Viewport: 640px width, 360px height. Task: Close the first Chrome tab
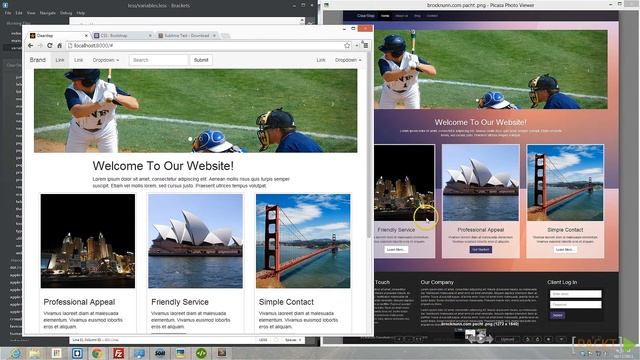[x=86, y=36]
